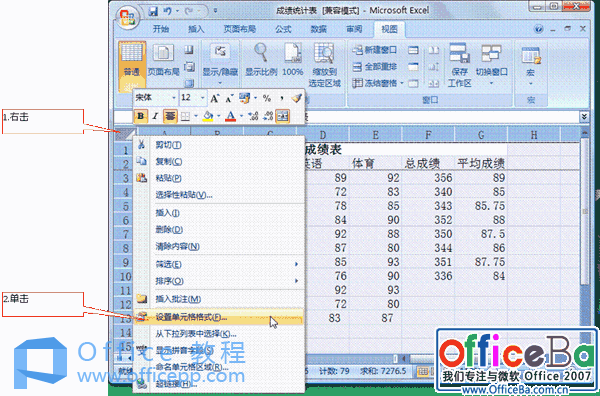Click the column G header

click(481, 135)
